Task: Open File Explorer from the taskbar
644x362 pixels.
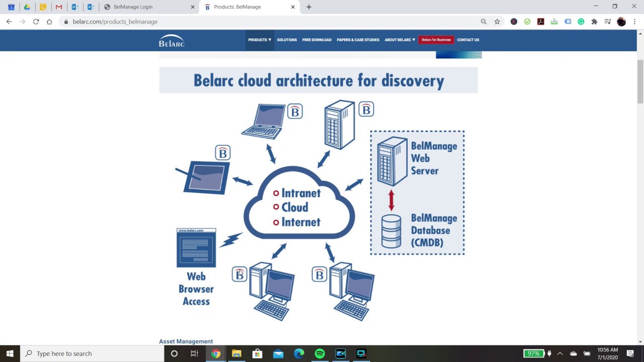Action: click(236, 353)
